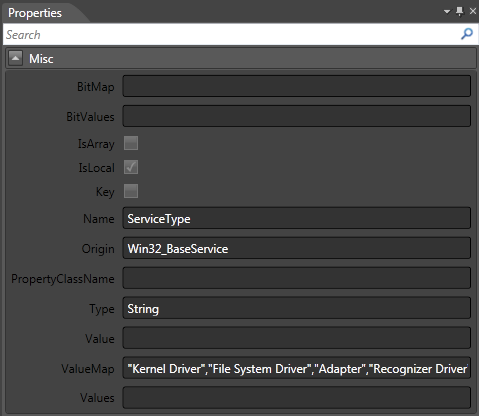
Task: Toggle the panel pin icon
Action: pyautogui.click(x=460, y=12)
